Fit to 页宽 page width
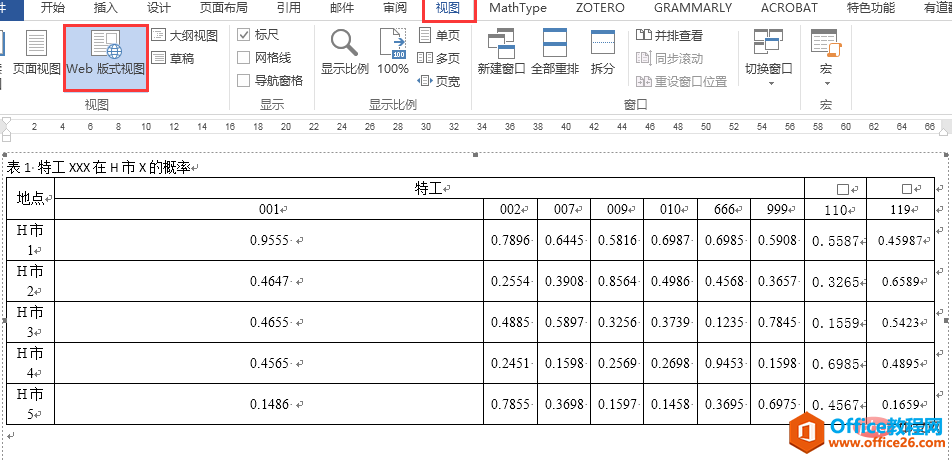The height and width of the screenshot is (460, 952). tap(439, 81)
